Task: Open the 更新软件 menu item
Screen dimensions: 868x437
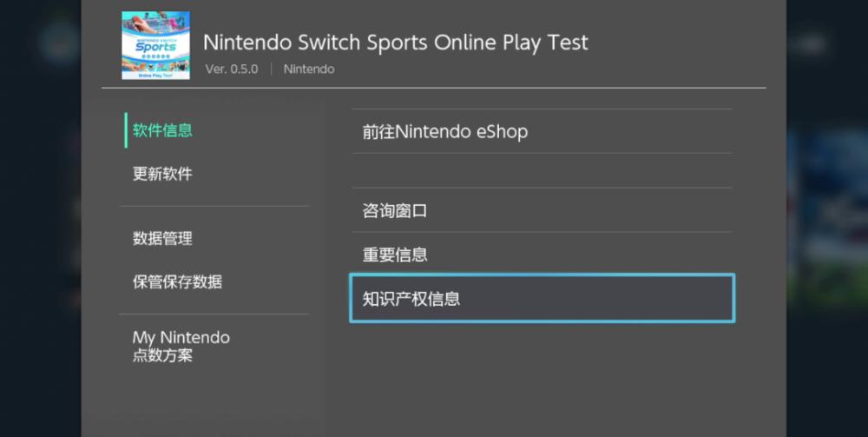Action: (162, 174)
